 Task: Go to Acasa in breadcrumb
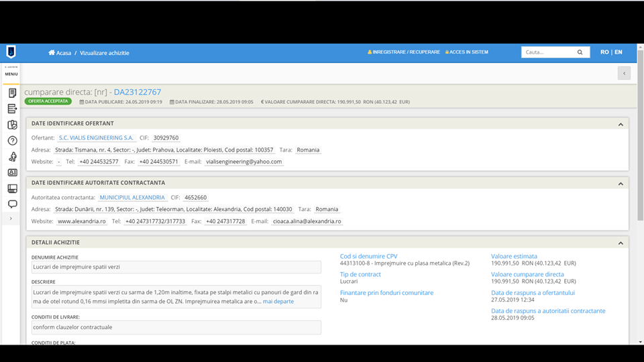[x=60, y=53]
